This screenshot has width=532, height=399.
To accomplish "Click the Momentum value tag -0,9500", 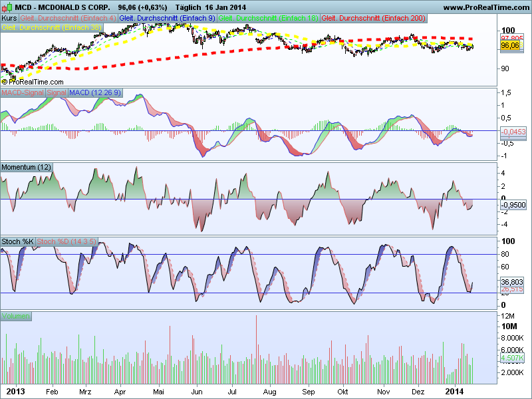I will point(513,205).
